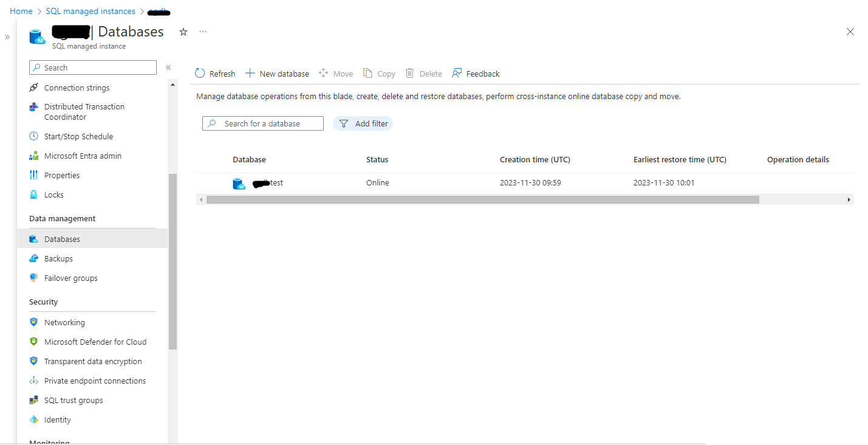The height and width of the screenshot is (445, 868).
Task: Click the Copy icon in toolbar
Action: coord(367,73)
